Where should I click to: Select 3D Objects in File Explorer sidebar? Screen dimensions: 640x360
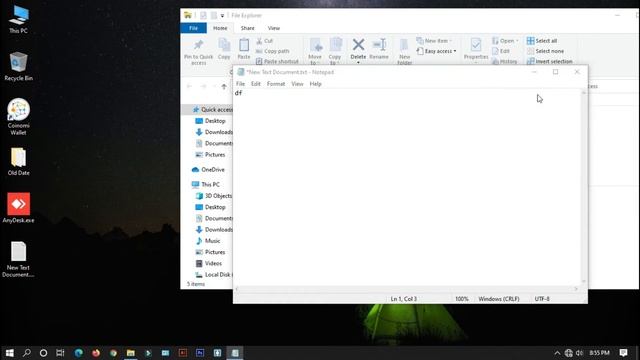click(214, 196)
